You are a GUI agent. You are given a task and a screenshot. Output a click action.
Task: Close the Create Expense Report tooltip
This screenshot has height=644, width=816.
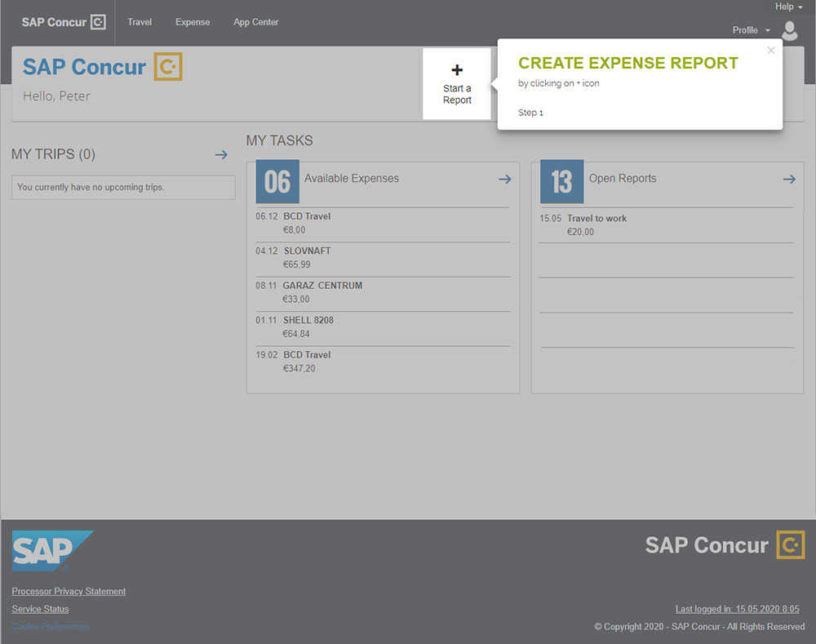[x=771, y=50]
